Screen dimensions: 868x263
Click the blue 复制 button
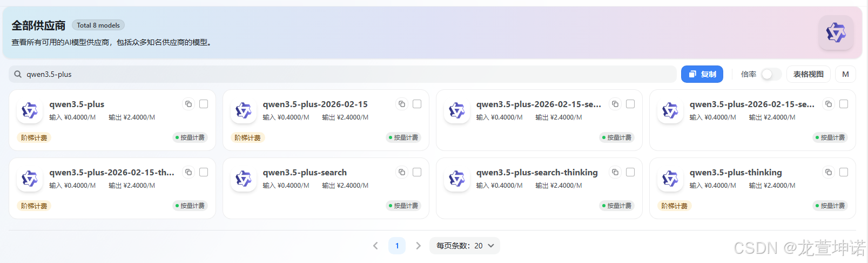702,74
